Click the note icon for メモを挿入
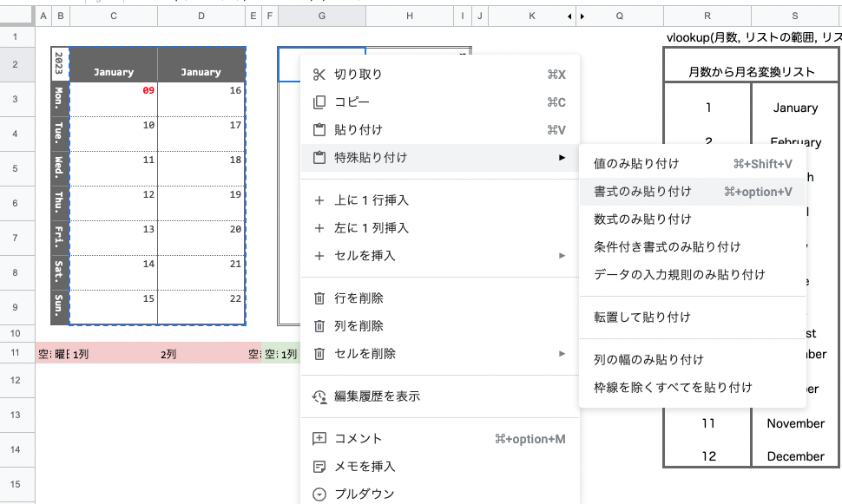The width and height of the screenshot is (842, 504). [319, 467]
